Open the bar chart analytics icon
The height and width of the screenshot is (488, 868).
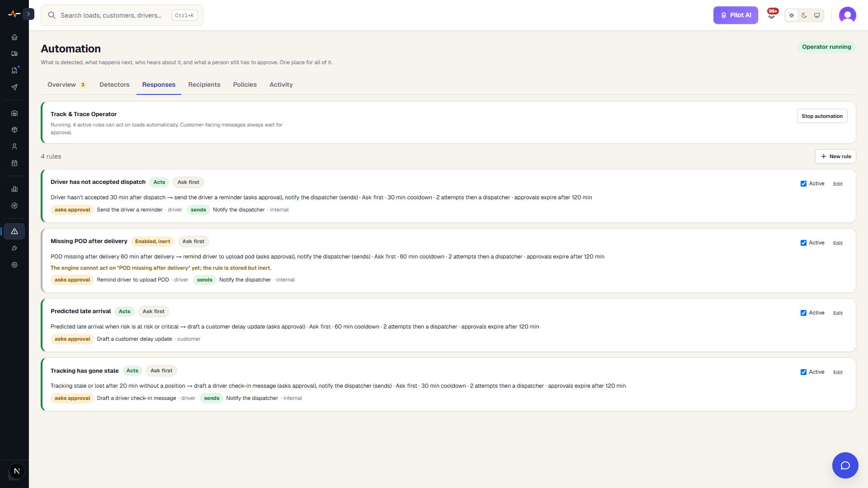(14, 189)
